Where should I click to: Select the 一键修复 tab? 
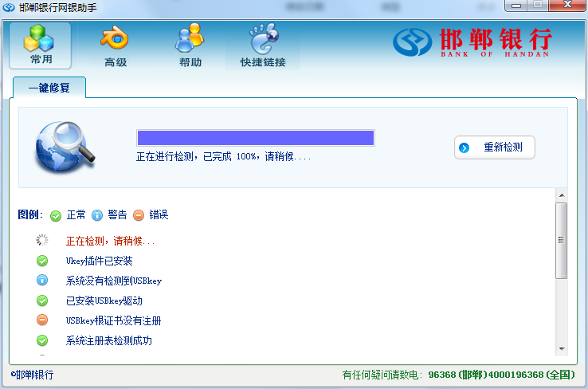click(49, 88)
